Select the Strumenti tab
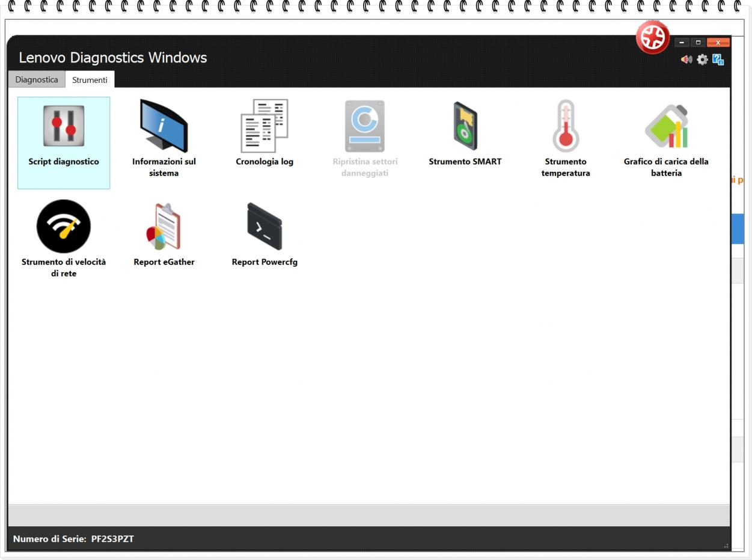The image size is (752, 560). pyautogui.click(x=90, y=79)
